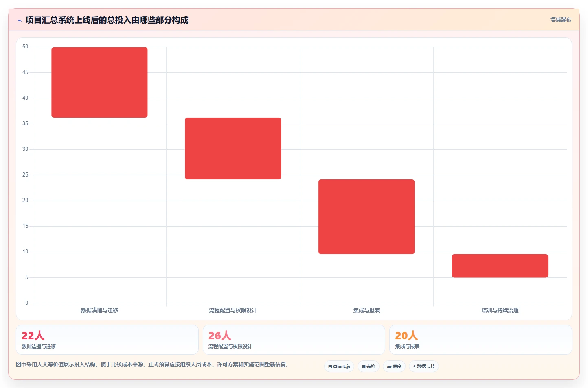Click the 数据清理与迁移 waterfall bar
This screenshot has height=388, width=588.
(99, 82)
